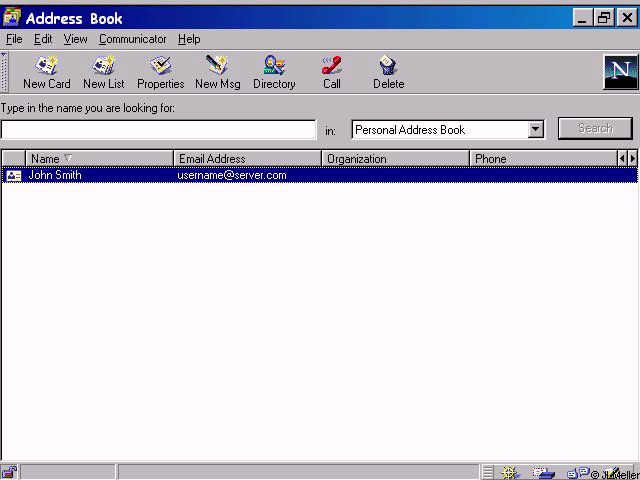Sort by the Organization column header
640x480 pixels.
point(395,158)
